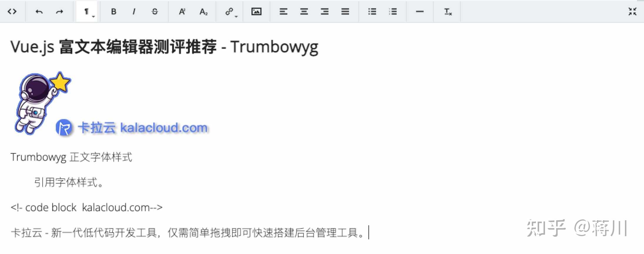Click the paragraph starting with '卡拉云 - 新一代低代码开发工具'
The image size is (644, 254).
(x=188, y=233)
